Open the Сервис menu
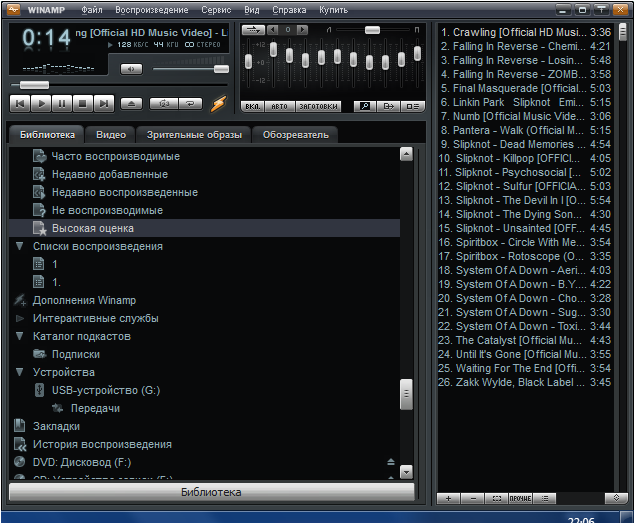Image resolution: width=635 pixels, height=524 pixels. pyautogui.click(x=216, y=10)
